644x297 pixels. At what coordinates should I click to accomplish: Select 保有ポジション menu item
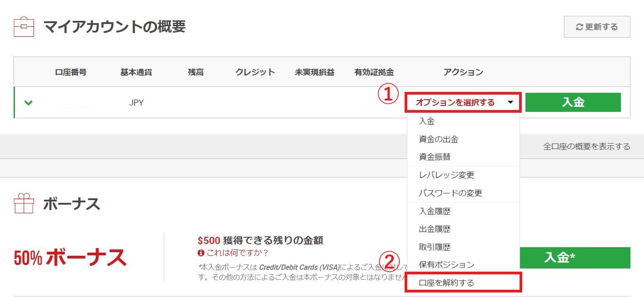pyautogui.click(x=446, y=264)
